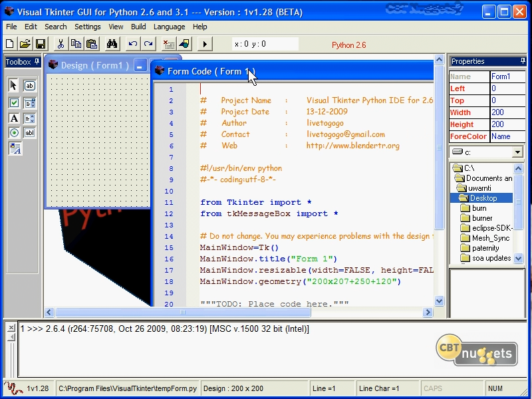Click the Height property value 200
This screenshot has height=399, width=532.
point(508,124)
